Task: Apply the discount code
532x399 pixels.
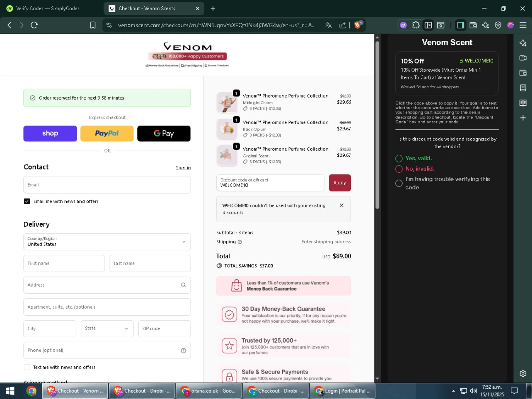Action: click(340, 183)
